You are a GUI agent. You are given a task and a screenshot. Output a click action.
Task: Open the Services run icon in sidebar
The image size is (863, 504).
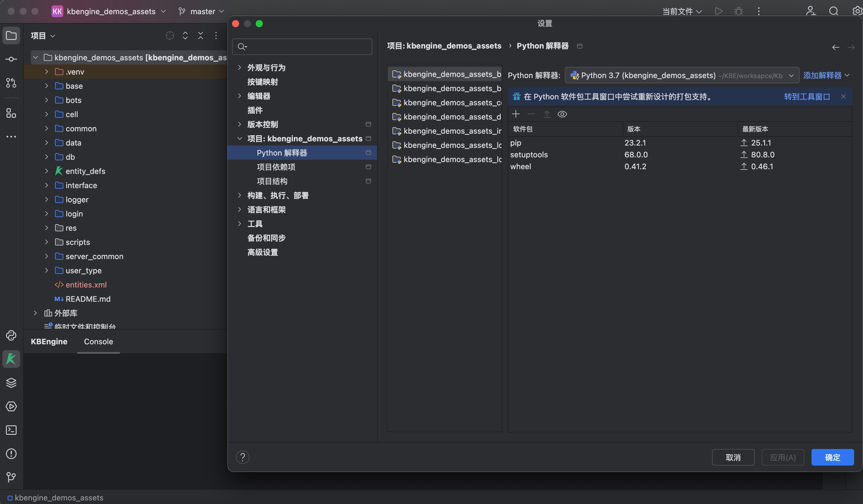click(x=11, y=406)
